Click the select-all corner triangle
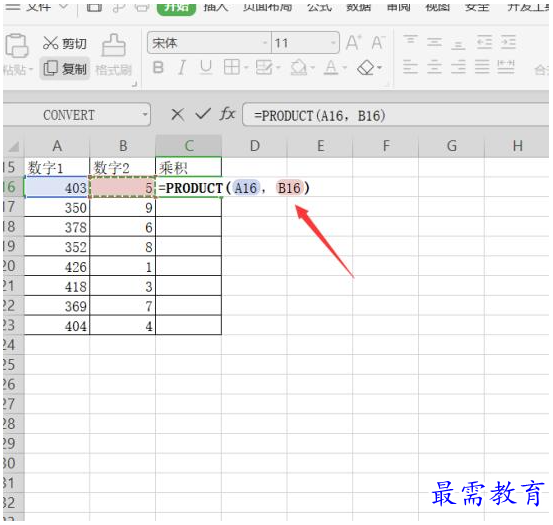 [x=13, y=146]
